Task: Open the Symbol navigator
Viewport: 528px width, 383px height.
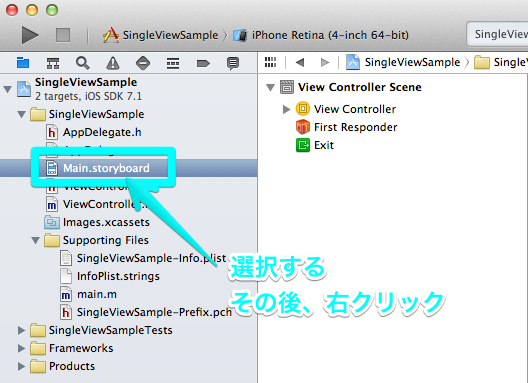Action: 53,63
